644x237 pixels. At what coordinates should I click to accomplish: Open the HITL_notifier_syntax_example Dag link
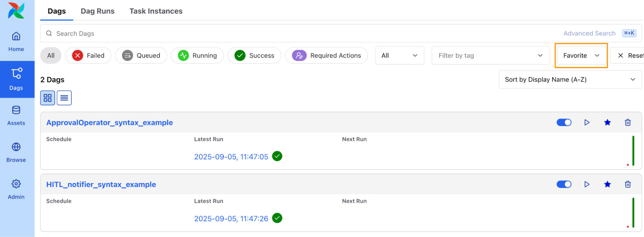[x=101, y=185]
